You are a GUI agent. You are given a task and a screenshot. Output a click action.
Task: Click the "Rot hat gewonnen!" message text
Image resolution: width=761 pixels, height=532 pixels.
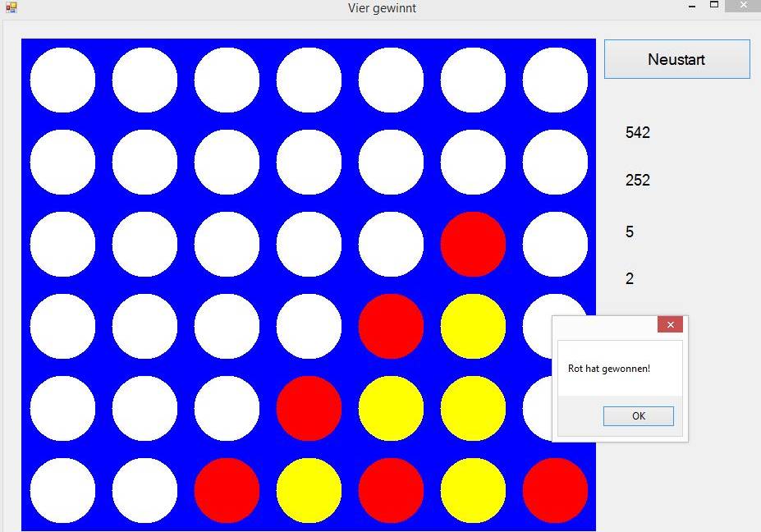(608, 369)
